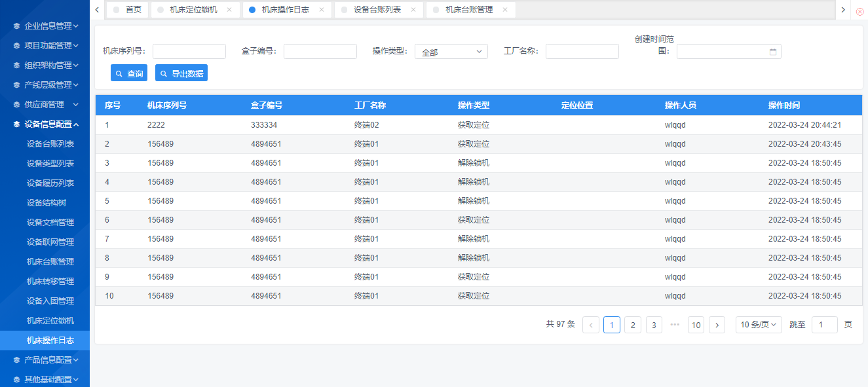The image size is (868, 387).
Task: Click the stack icon beside 项目功能管理
Action: tap(16, 46)
